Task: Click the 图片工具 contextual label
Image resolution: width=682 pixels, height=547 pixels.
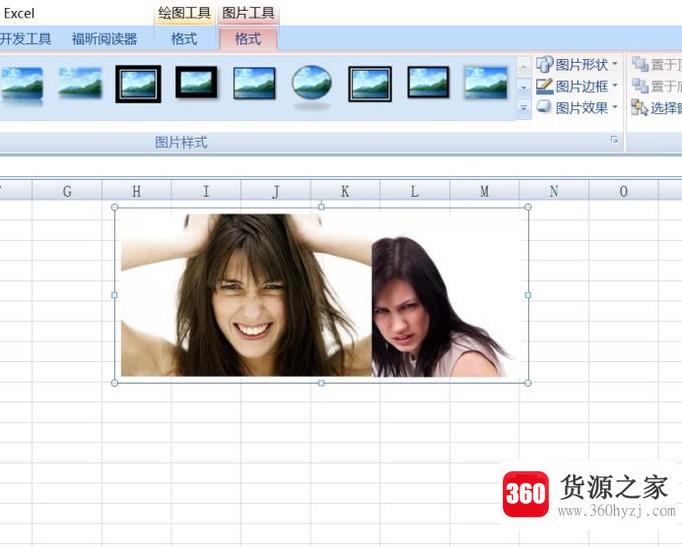Action: pyautogui.click(x=248, y=13)
